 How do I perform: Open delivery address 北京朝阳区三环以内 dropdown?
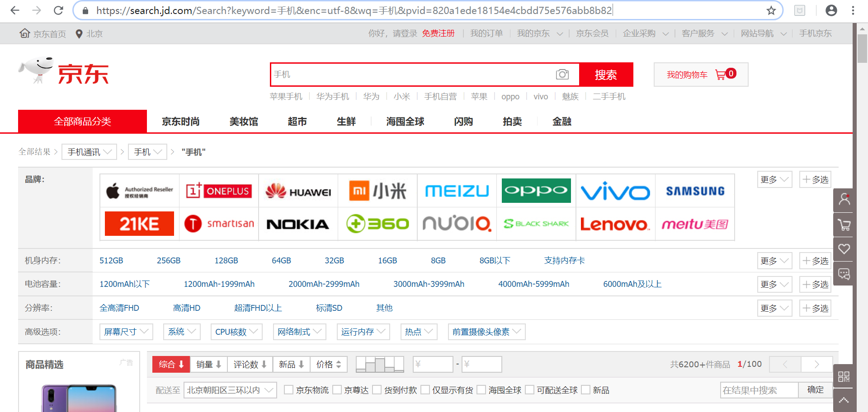230,390
